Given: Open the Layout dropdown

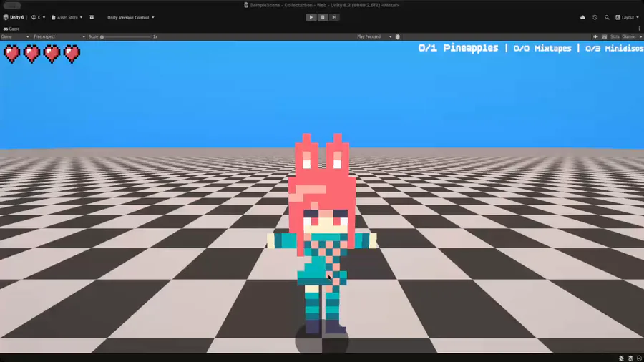Looking at the screenshot, I should pyautogui.click(x=627, y=17).
